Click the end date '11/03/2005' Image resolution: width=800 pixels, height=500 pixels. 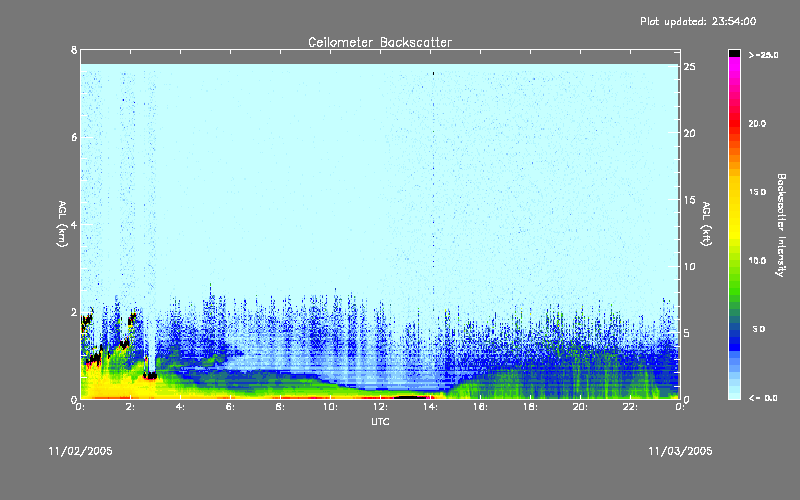coord(680,451)
